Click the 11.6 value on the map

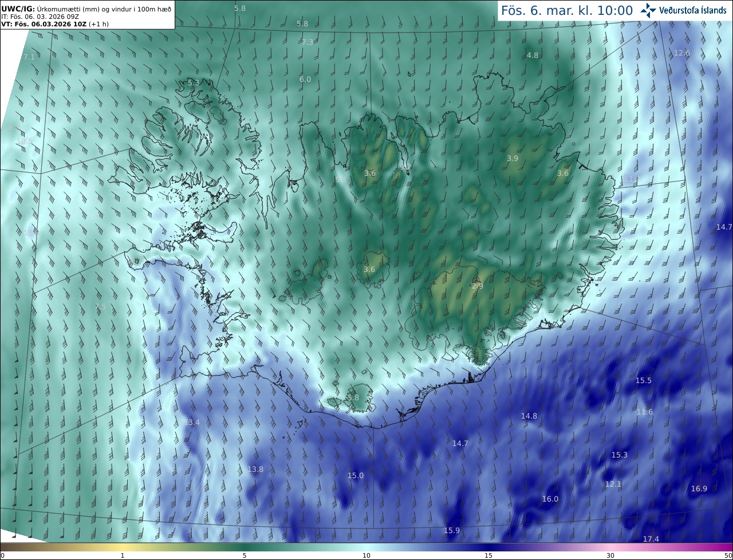pyautogui.click(x=645, y=412)
